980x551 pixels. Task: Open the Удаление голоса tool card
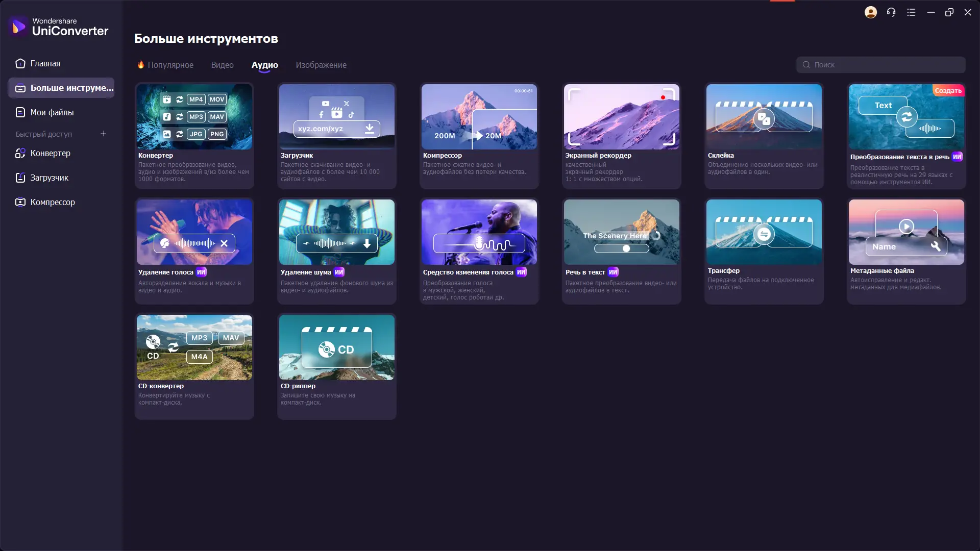coord(194,251)
